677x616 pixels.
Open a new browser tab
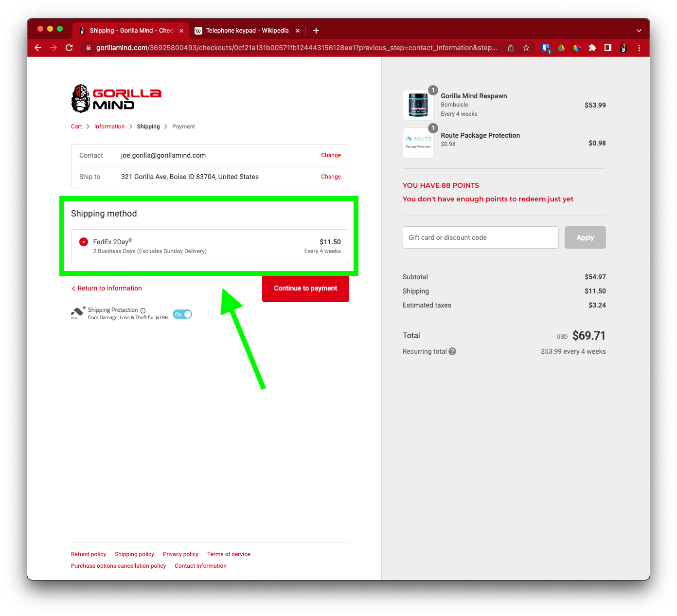point(316,31)
